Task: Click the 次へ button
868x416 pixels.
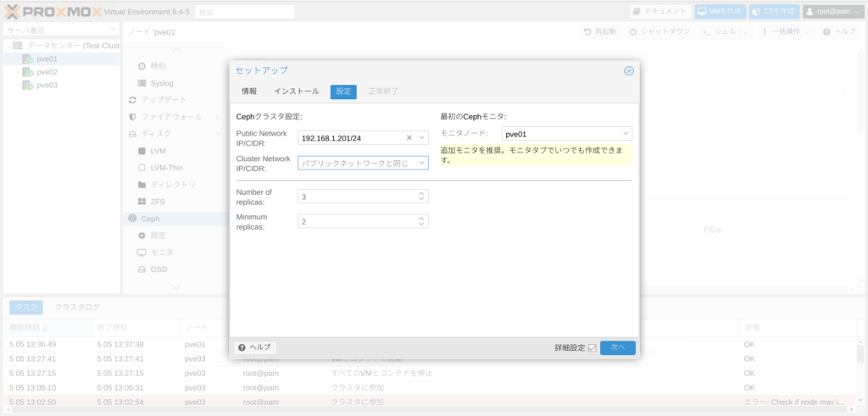Action: 618,347
